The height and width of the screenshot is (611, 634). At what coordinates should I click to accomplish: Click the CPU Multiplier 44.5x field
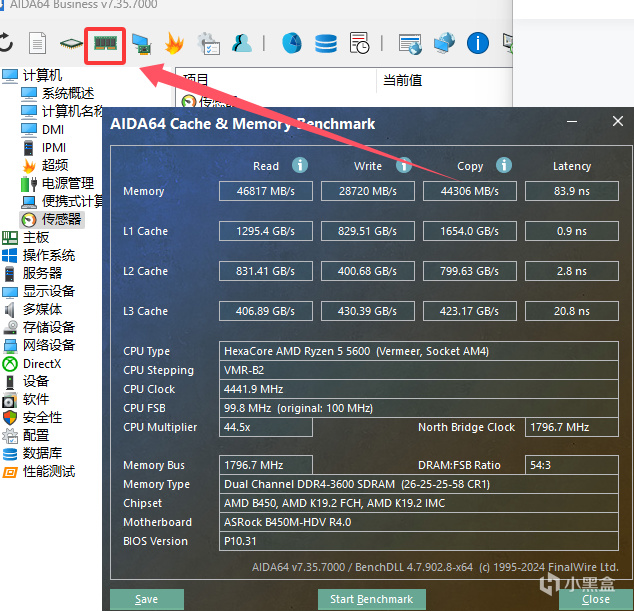266,427
